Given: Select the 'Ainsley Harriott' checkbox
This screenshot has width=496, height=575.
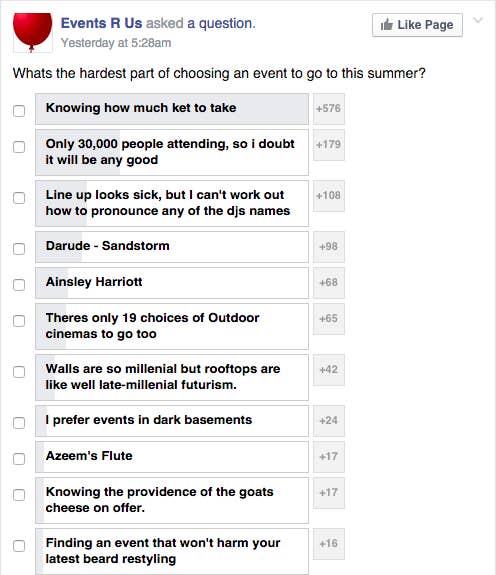Looking at the screenshot, I should (19, 285).
